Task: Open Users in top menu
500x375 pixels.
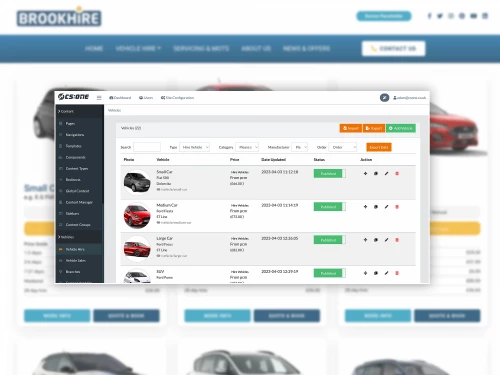Action: tap(146, 98)
